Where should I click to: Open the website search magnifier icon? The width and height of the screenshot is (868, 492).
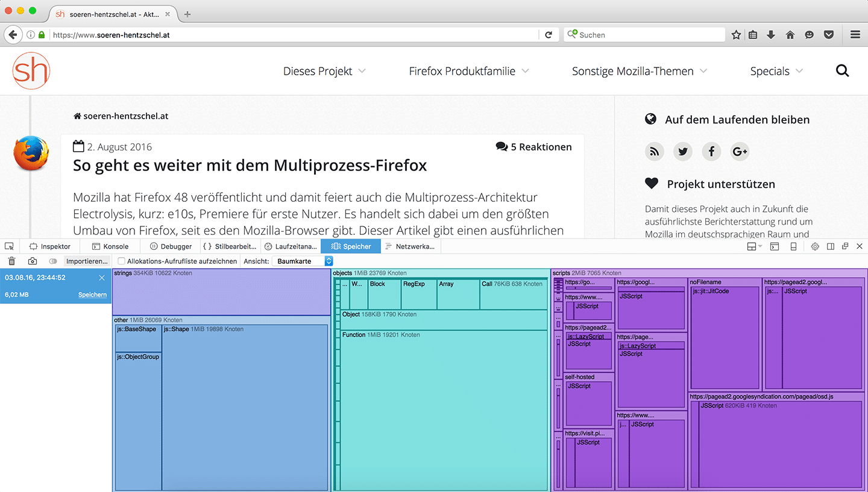tap(842, 71)
